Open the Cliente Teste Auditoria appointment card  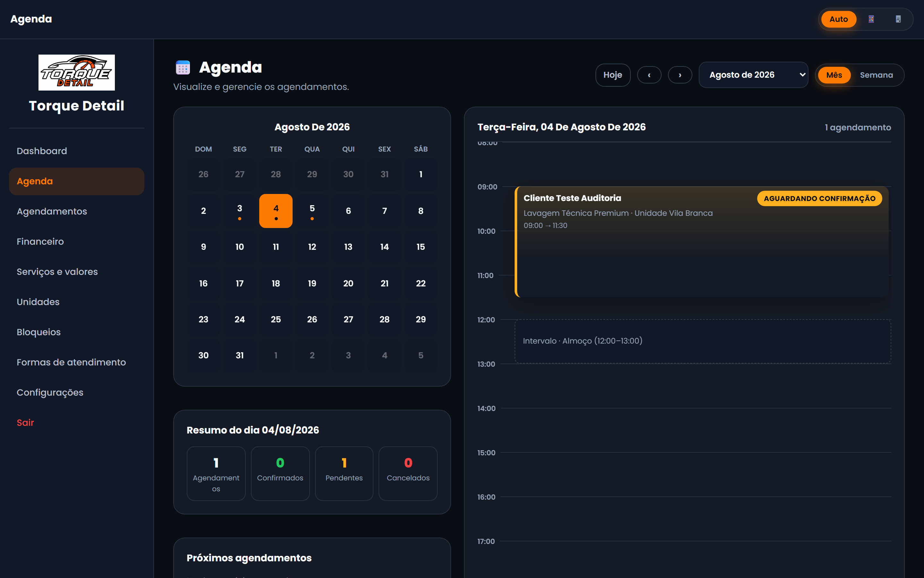(x=702, y=242)
